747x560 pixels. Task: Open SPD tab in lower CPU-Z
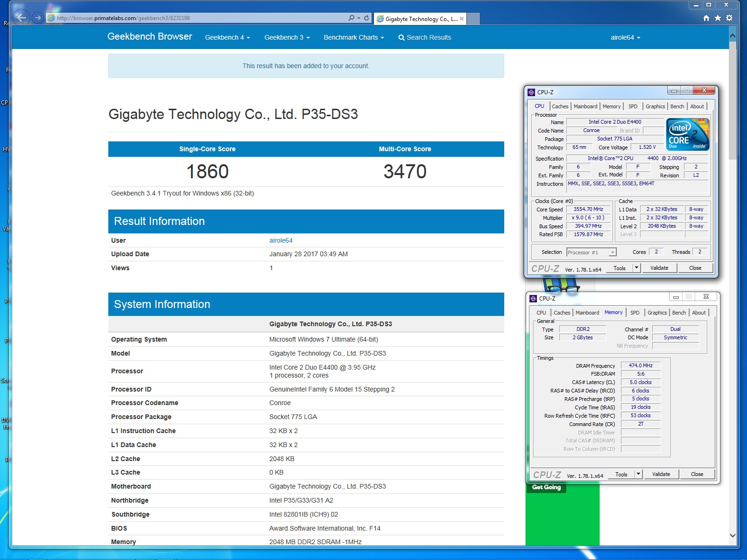[634, 313]
